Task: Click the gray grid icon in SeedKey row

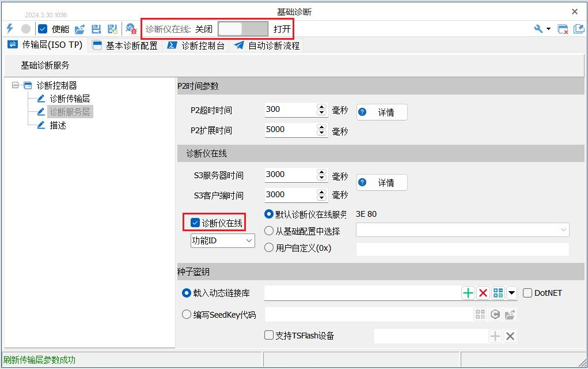Action: coord(480,314)
